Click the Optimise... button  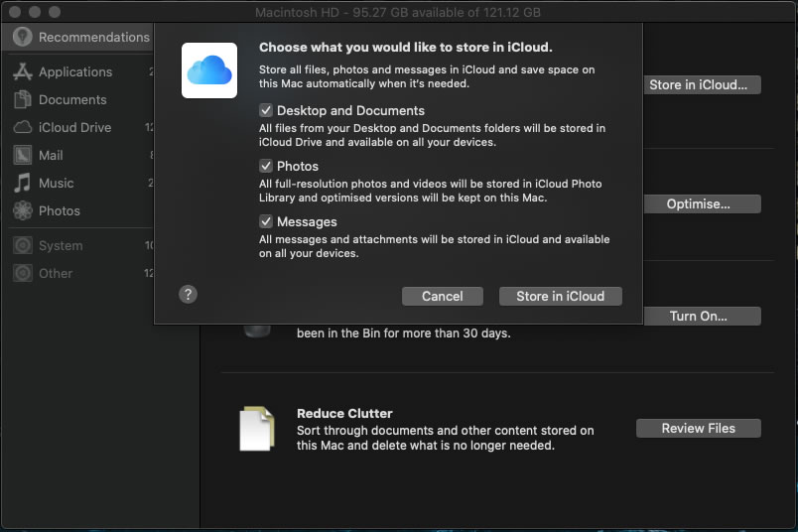tap(703, 204)
